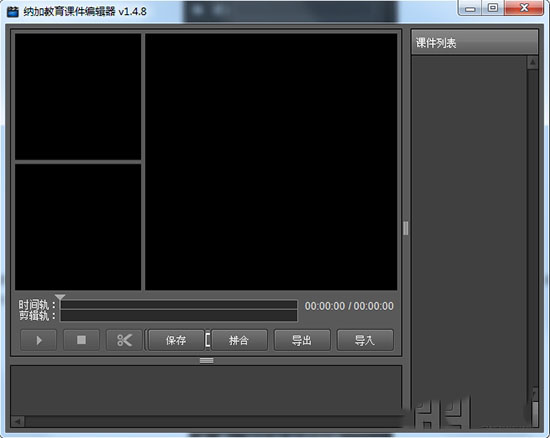Click the 时间轨 timeline track bar

[179, 304]
